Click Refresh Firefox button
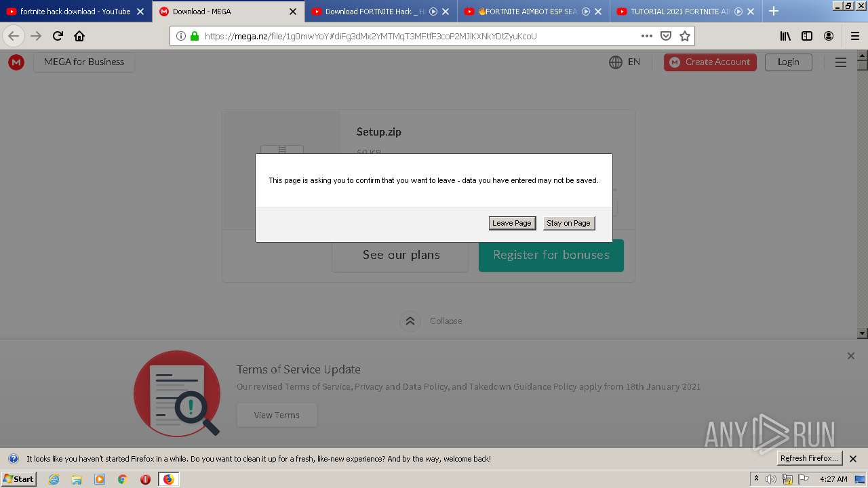868x488 pixels. point(809,458)
